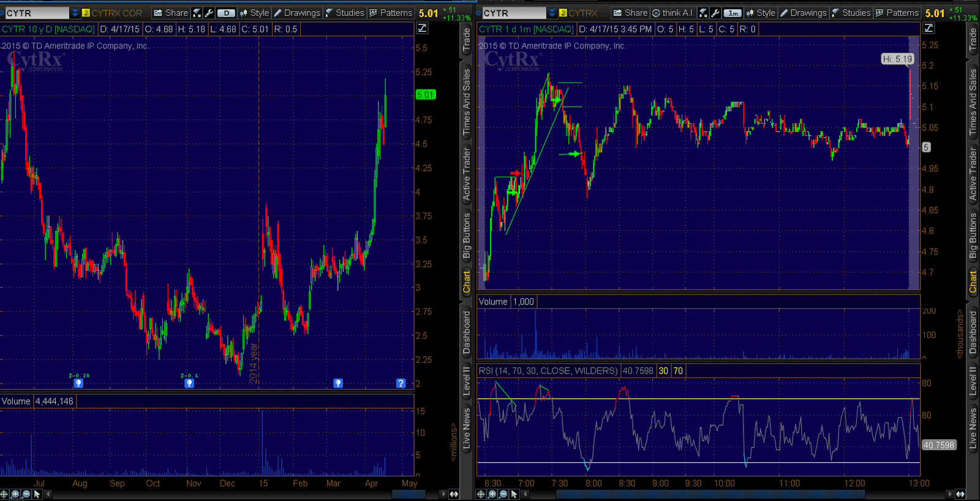
Task: Open symbol dropdown arrow on left chart
Action: click(x=75, y=13)
